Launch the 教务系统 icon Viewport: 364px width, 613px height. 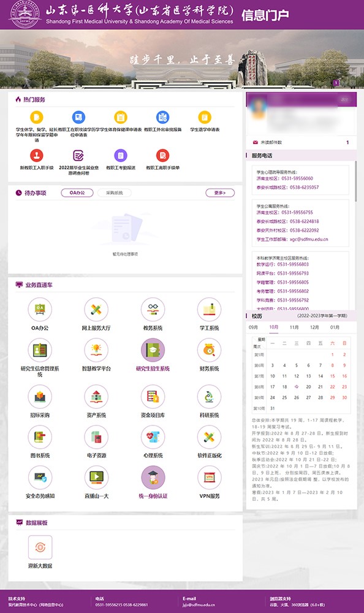pyautogui.click(x=153, y=309)
